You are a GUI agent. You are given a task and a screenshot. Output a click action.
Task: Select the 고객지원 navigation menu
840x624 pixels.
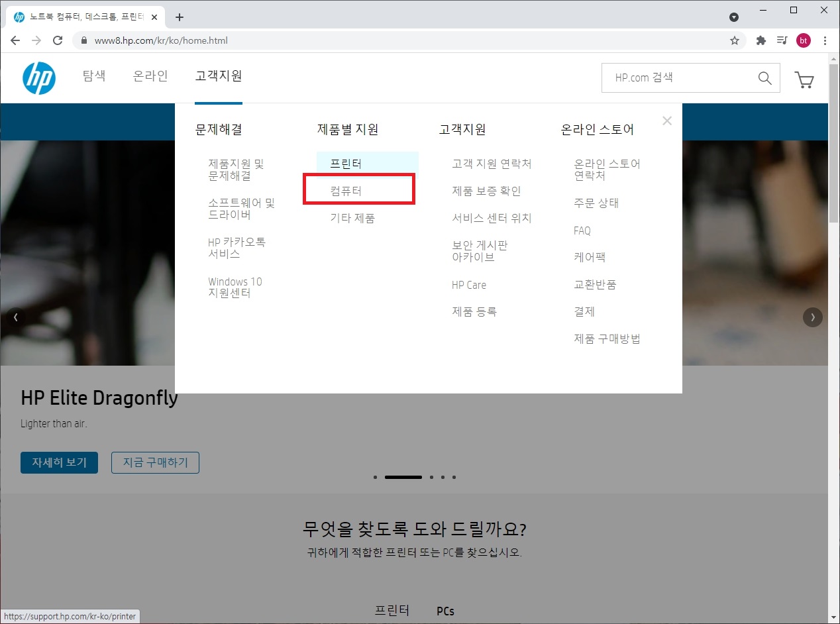[x=219, y=76]
